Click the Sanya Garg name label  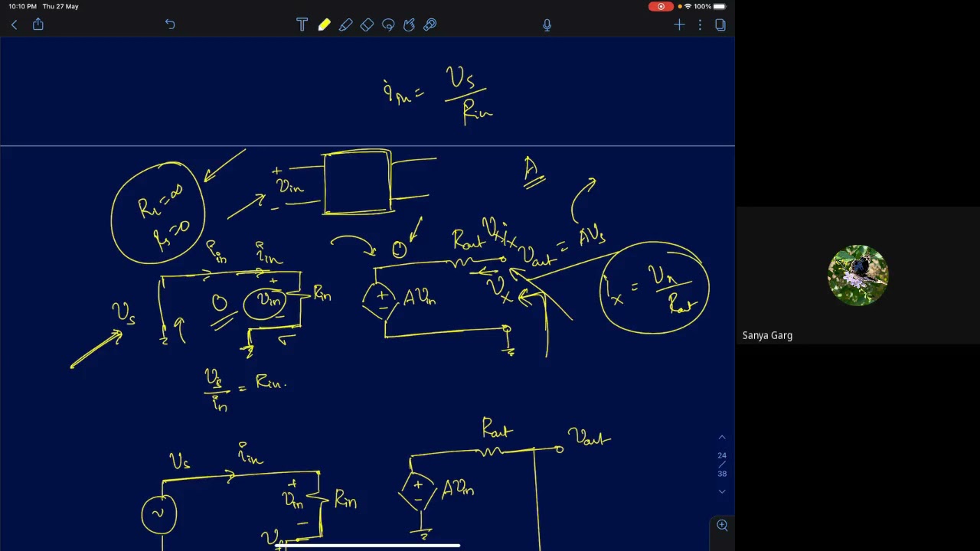click(x=767, y=335)
